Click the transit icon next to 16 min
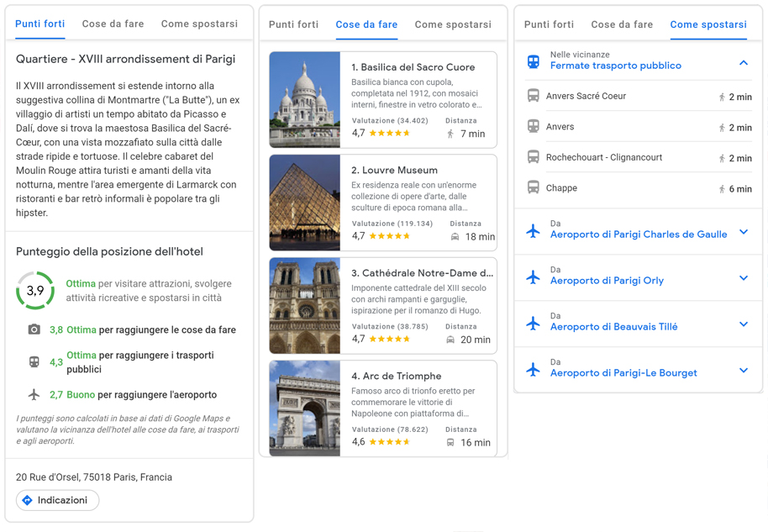The height and width of the screenshot is (532, 768). (450, 442)
